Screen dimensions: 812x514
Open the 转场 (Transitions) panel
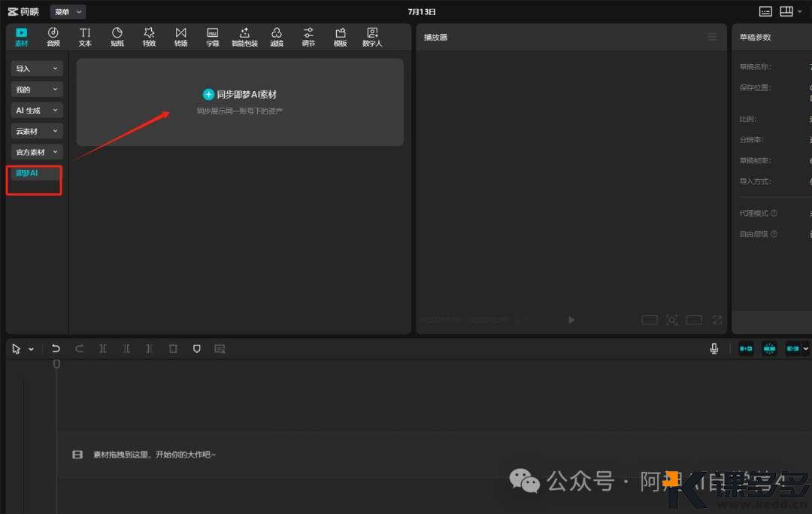pyautogui.click(x=180, y=37)
